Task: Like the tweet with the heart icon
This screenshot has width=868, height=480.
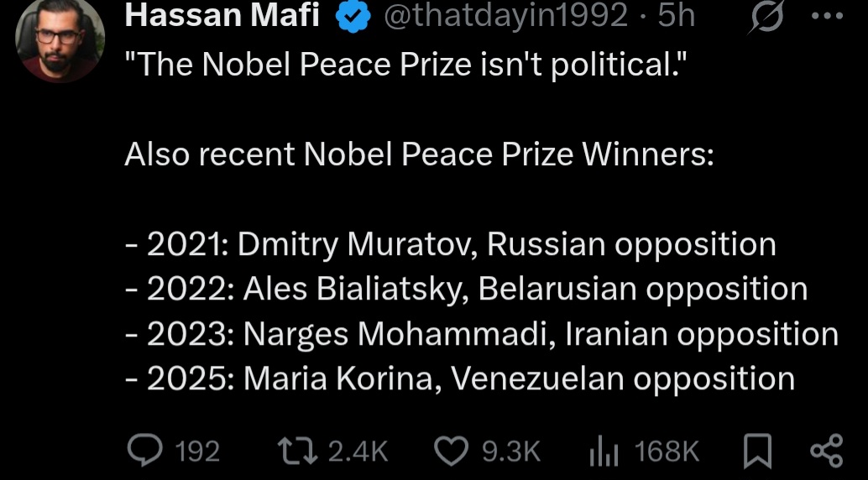Action: (x=451, y=451)
